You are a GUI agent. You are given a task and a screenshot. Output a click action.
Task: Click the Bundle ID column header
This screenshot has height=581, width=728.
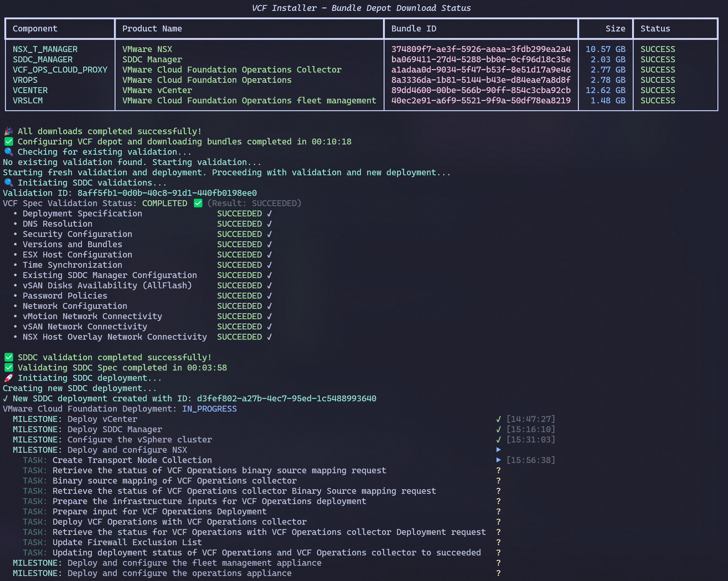[414, 29]
